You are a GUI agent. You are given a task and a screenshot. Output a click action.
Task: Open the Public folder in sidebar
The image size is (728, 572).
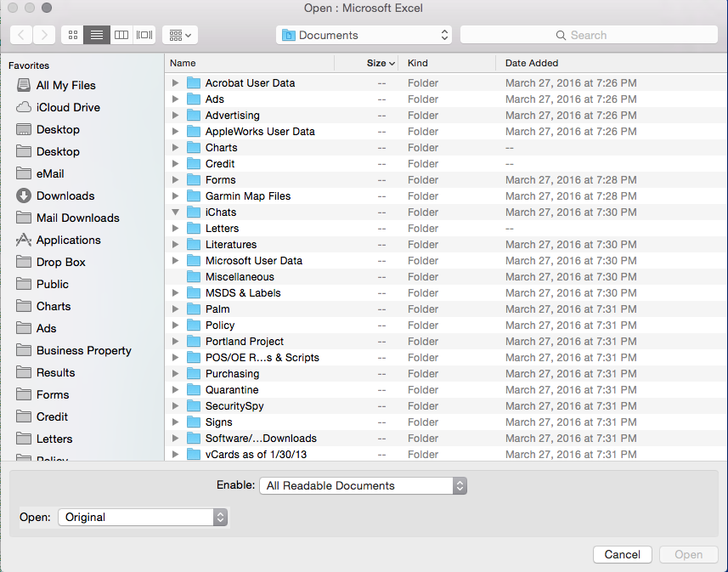[52, 284]
